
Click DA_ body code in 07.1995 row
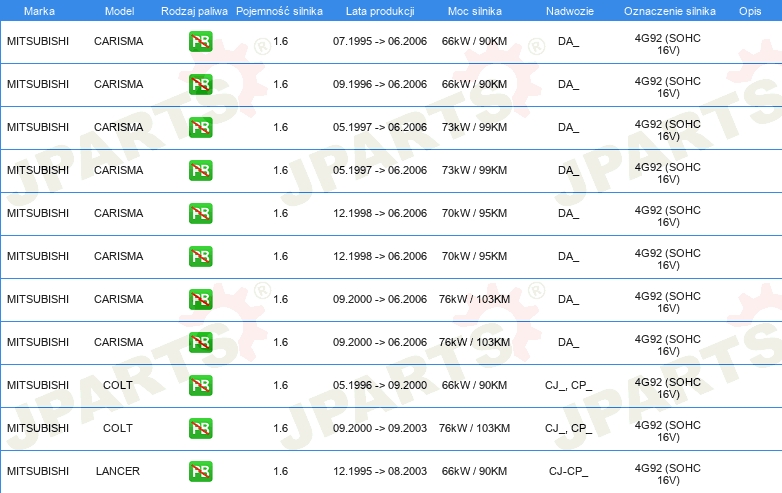point(569,41)
